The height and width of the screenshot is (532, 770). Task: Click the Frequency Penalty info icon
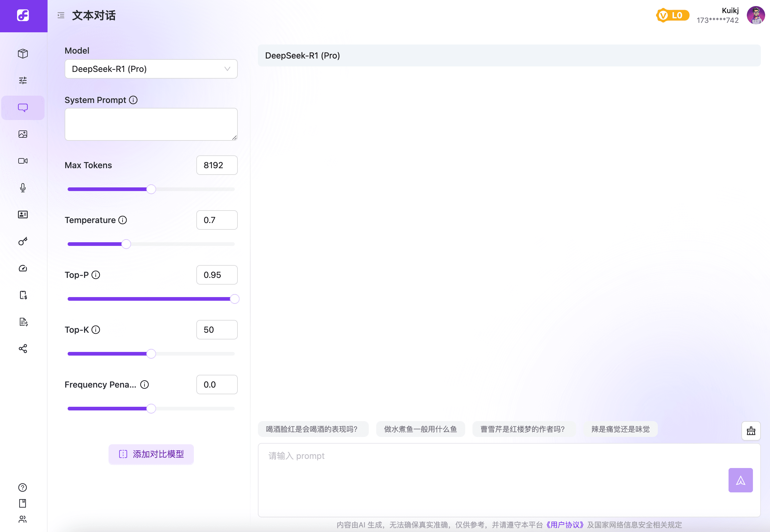144,385
